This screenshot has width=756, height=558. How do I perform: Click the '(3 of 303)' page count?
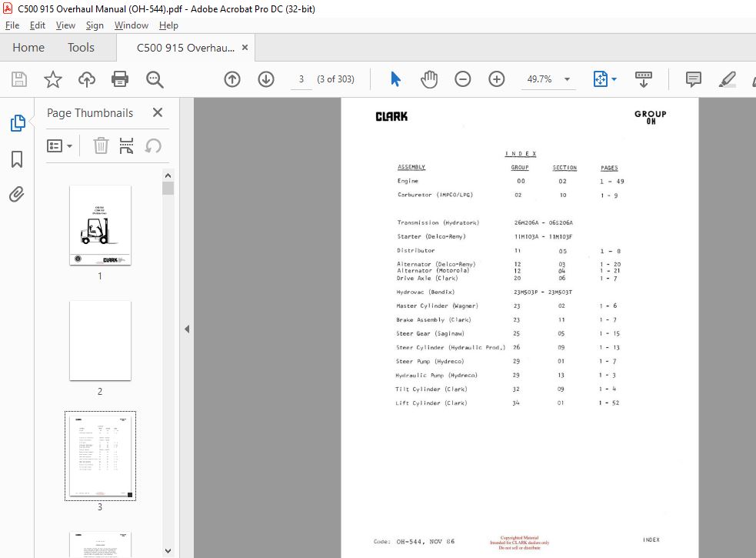click(335, 79)
